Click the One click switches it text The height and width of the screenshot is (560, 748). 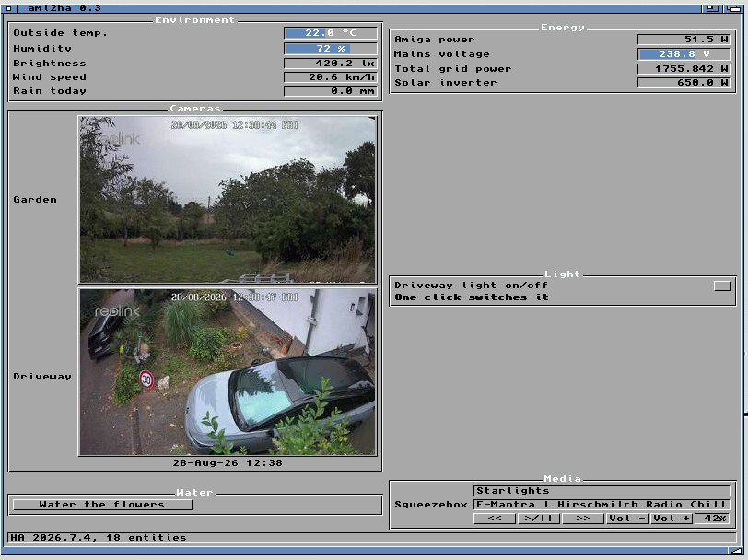tap(472, 297)
